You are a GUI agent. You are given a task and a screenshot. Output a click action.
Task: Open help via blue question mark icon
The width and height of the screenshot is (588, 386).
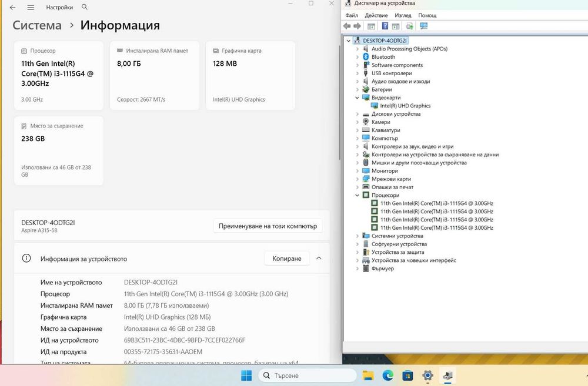click(385, 26)
